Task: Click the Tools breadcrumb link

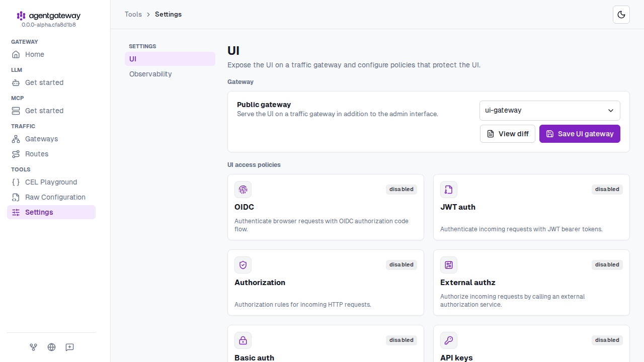Action: tap(133, 14)
